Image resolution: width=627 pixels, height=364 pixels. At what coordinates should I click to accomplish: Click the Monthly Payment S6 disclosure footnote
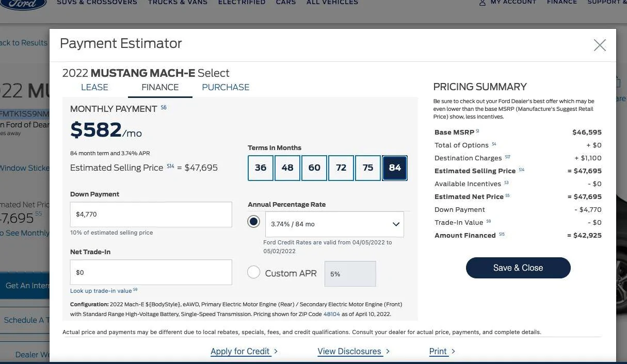[164, 107]
